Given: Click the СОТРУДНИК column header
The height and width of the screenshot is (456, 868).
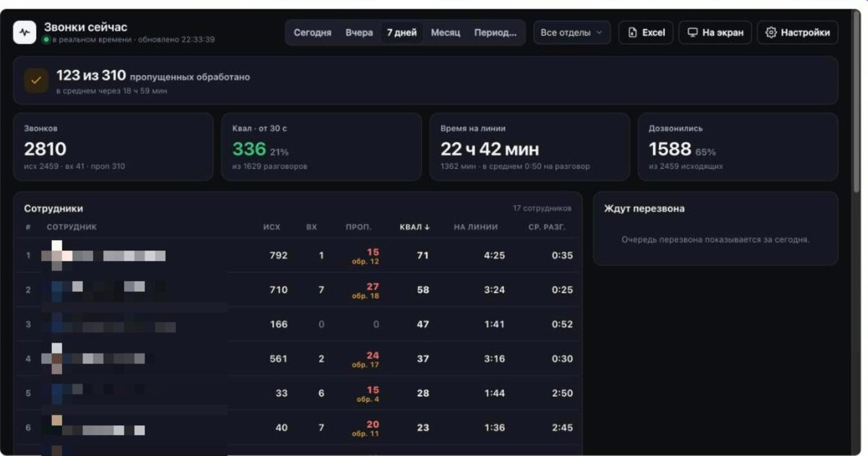Looking at the screenshot, I should 72,227.
